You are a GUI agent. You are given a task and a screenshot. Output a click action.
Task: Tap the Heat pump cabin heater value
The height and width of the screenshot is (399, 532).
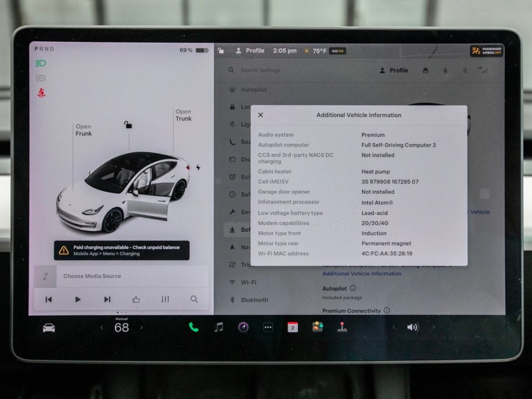pos(376,171)
